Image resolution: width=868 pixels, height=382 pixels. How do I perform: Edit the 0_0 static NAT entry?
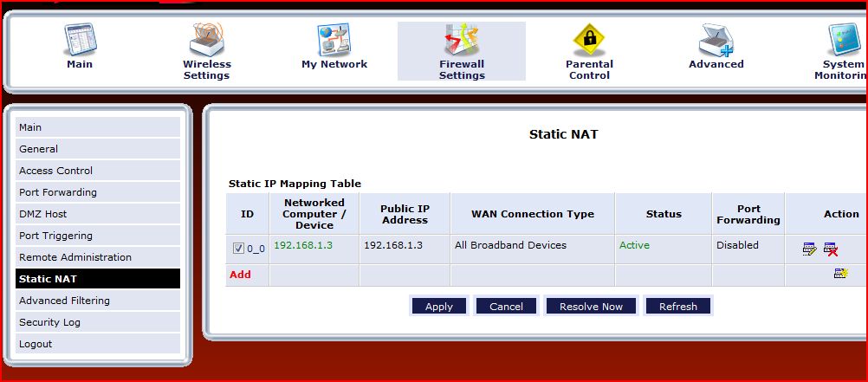click(809, 249)
